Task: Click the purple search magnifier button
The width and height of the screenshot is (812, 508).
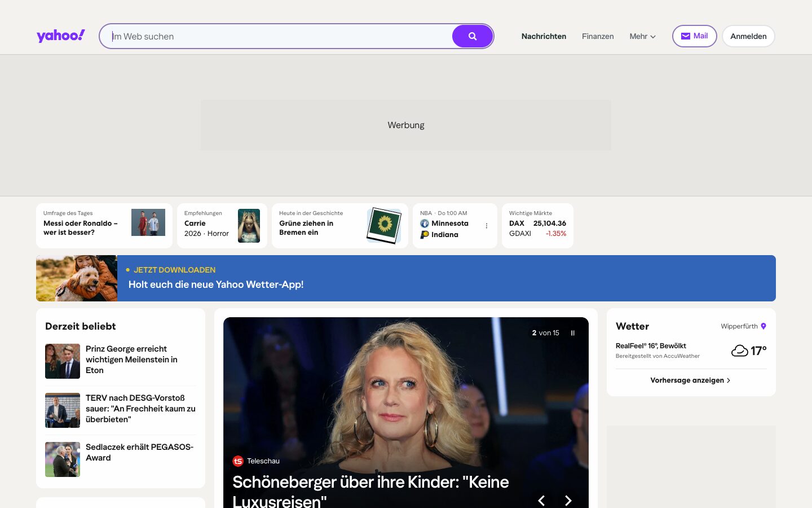Action: click(473, 36)
